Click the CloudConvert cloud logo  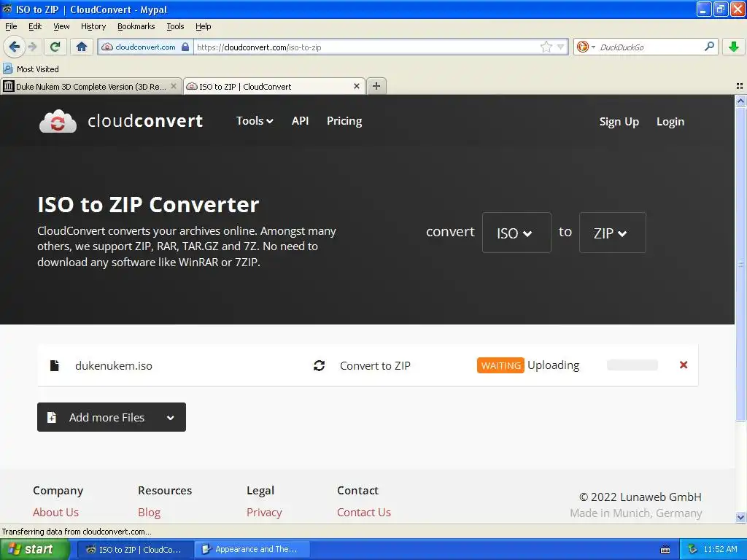58,122
